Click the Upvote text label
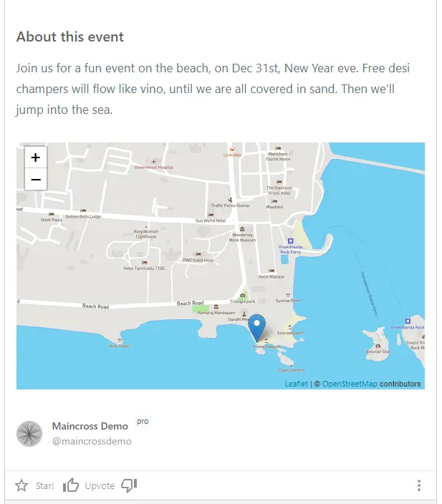 100,485
